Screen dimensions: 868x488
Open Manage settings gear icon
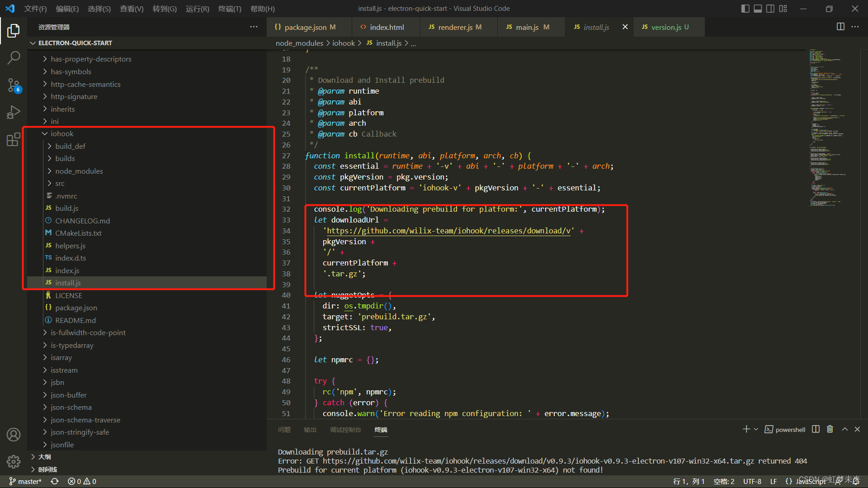(14, 462)
